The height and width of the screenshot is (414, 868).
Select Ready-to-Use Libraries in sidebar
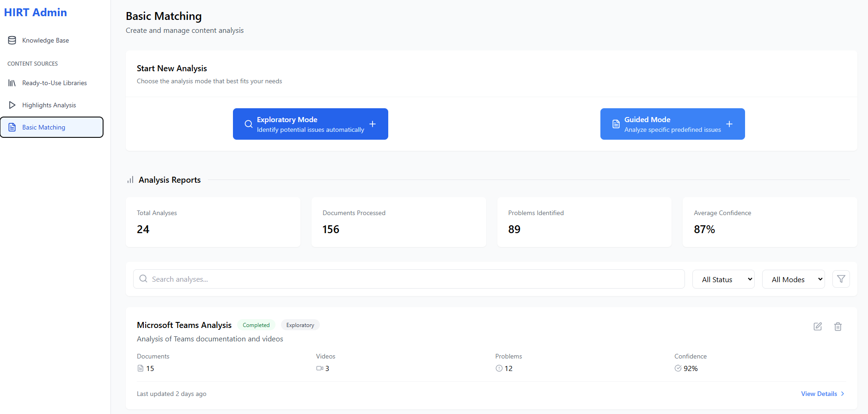click(55, 83)
